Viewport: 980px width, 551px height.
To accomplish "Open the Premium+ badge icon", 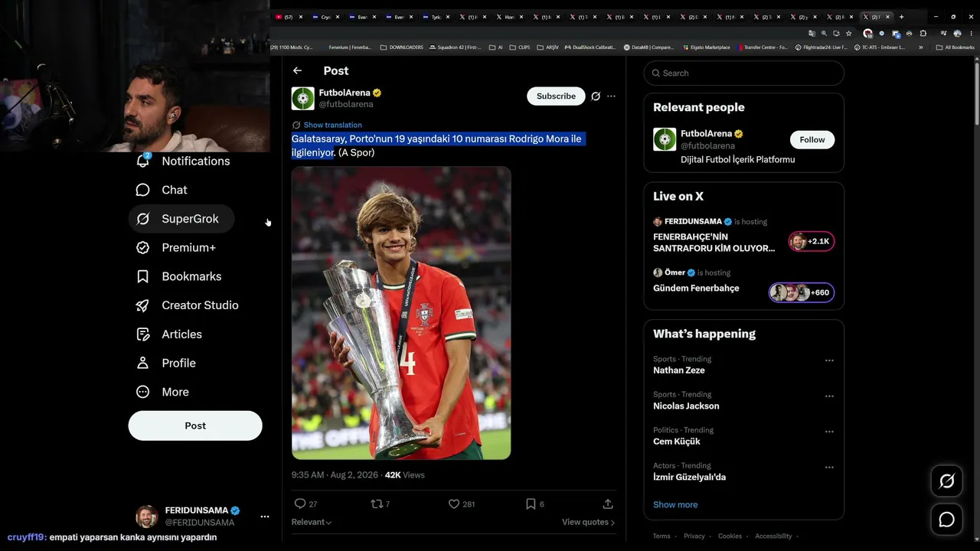I will point(142,248).
